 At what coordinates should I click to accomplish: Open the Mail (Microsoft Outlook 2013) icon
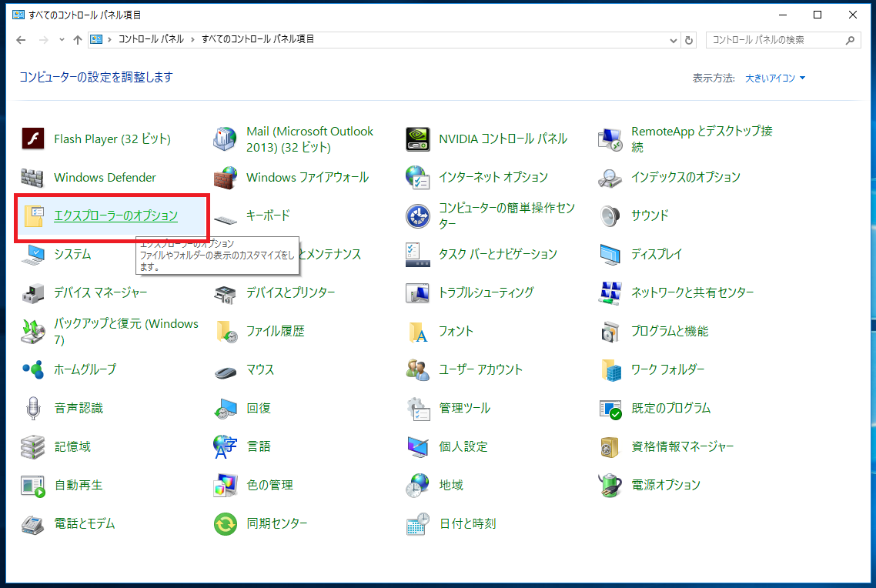(225, 139)
